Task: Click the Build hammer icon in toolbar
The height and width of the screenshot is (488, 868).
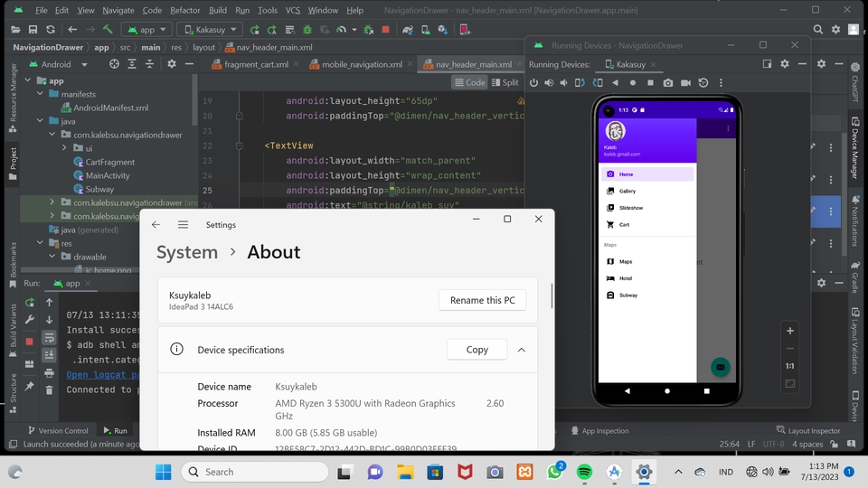Action: (x=108, y=29)
